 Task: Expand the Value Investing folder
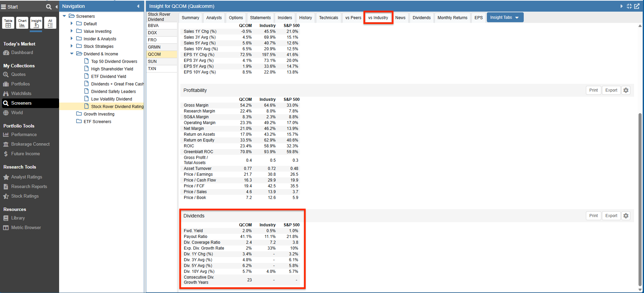72,31
